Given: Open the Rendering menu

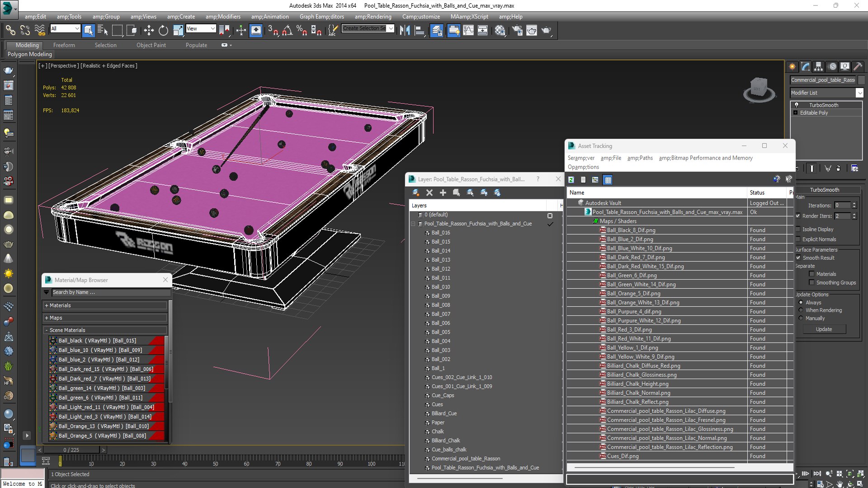Looking at the screenshot, I should coord(373,17).
